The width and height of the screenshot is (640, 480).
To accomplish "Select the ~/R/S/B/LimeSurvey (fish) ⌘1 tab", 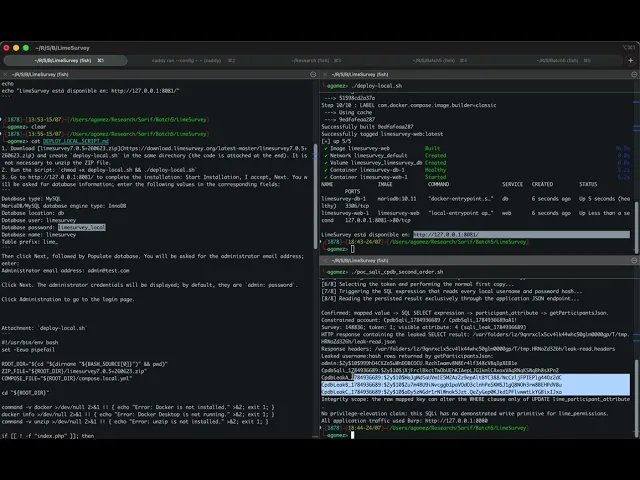I will (x=65, y=60).
